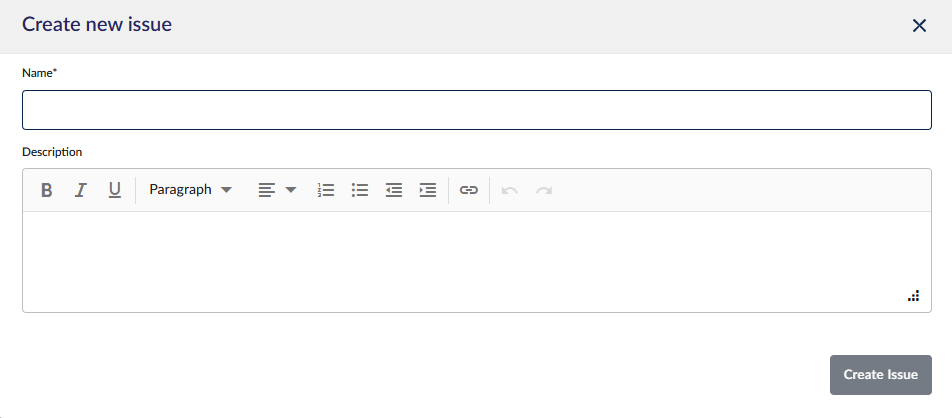Decrease indent of the text
952x418 pixels.
(x=394, y=190)
